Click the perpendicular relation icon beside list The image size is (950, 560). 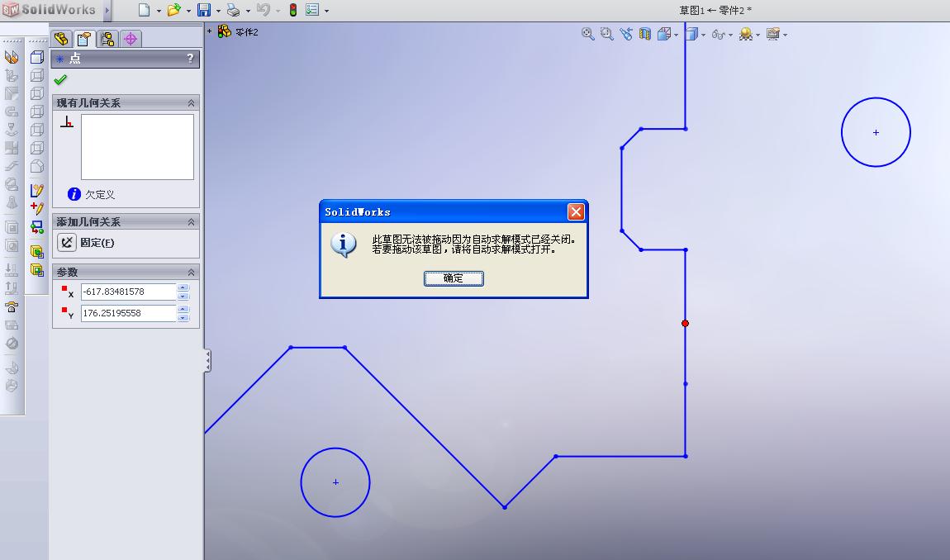tap(67, 121)
